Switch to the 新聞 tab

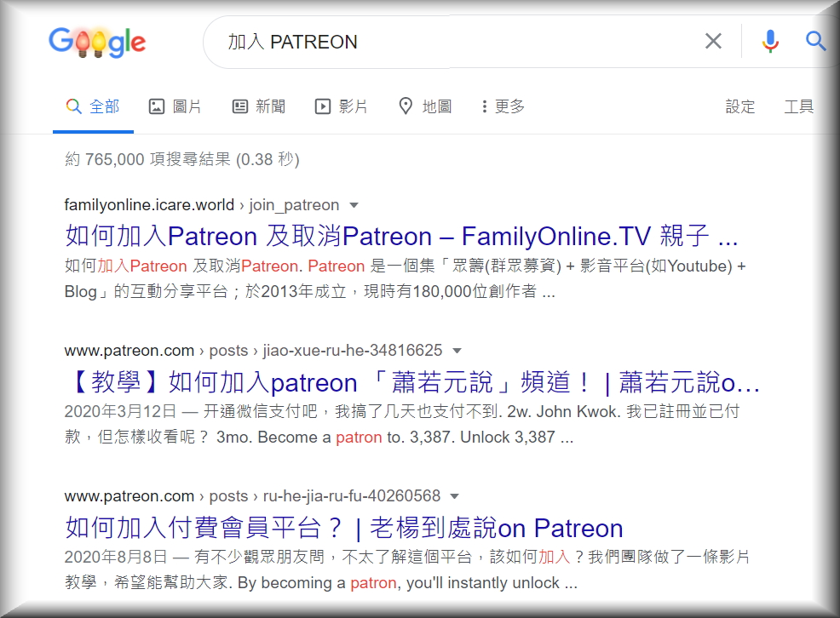click(259, 106)
